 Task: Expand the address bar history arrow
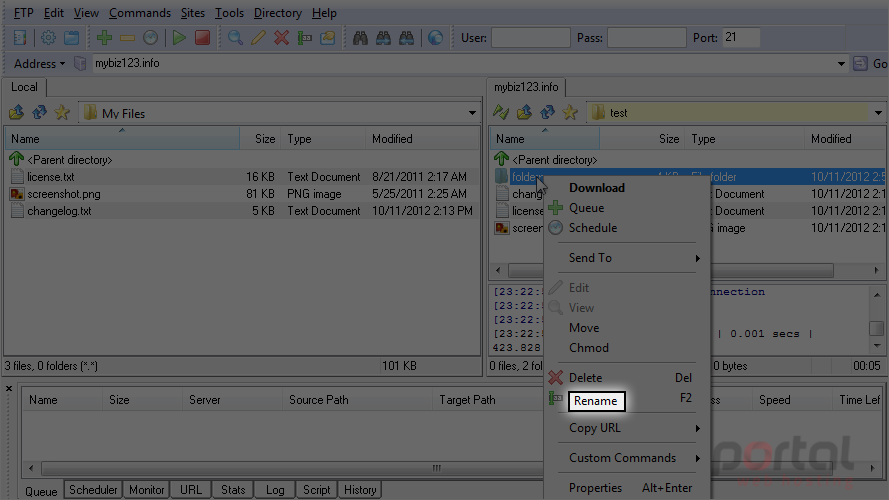pos(841,63)
